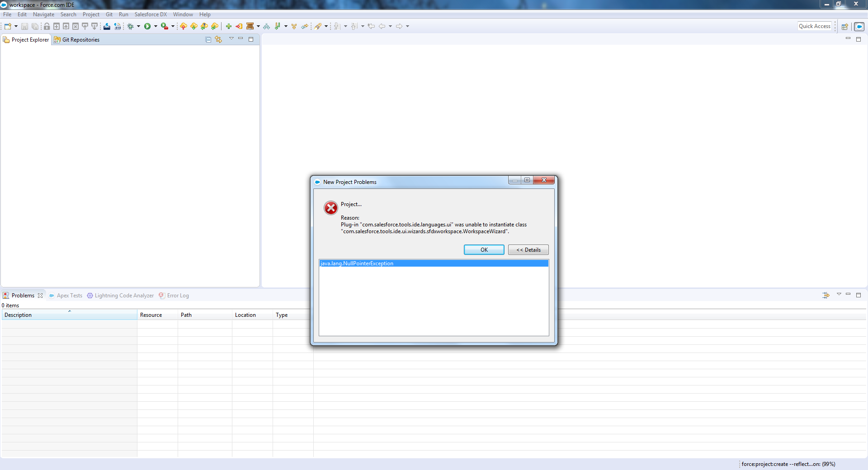Refresh components from the server
The width and height of the screenshot is (868, 470).
[193, 26]
